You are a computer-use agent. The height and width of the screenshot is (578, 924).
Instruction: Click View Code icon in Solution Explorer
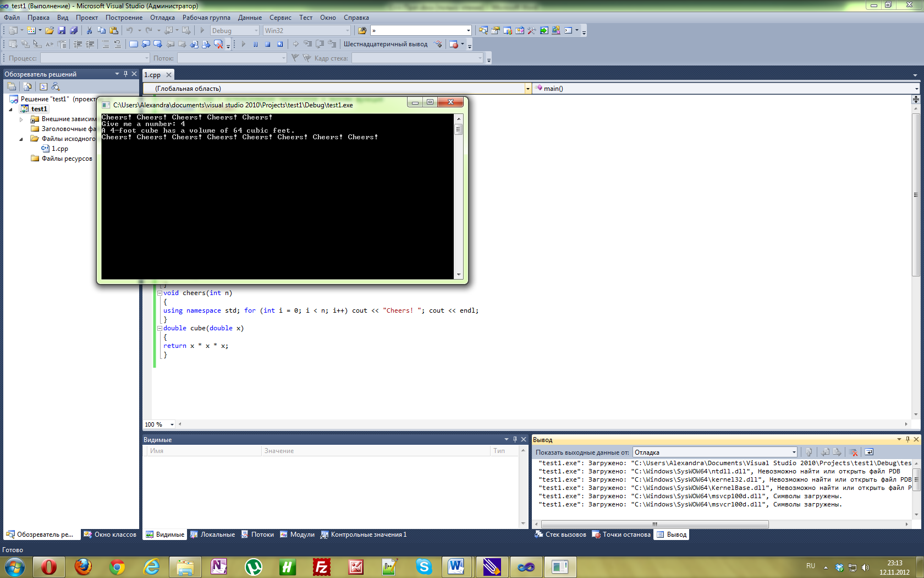tap(43, 86)
